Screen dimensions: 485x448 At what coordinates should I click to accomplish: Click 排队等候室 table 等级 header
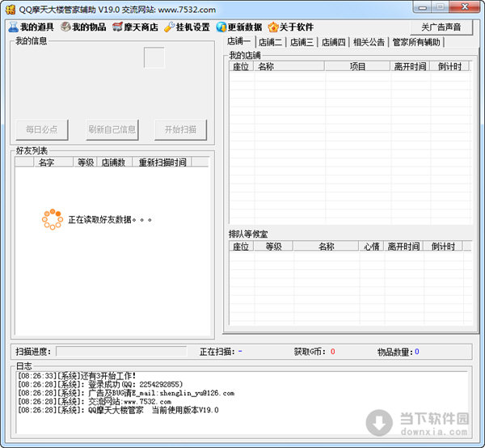coord(273,247)
